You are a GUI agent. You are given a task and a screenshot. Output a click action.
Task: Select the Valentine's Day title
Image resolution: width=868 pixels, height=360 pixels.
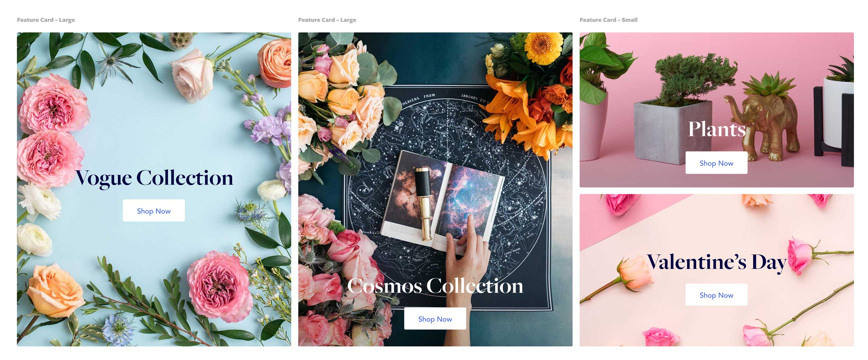716,262
